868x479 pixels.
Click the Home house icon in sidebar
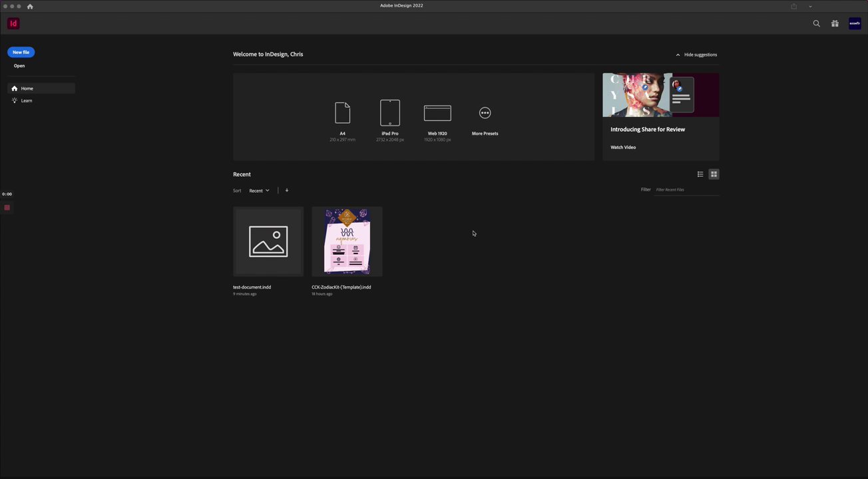click(15, 88)
